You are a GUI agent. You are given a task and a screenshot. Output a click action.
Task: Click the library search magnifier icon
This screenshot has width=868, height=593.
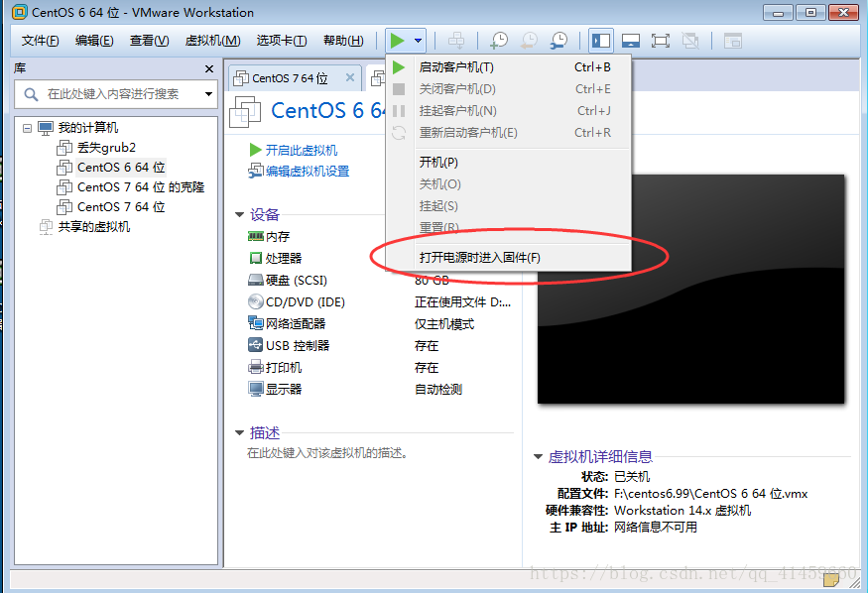[31, 94]
